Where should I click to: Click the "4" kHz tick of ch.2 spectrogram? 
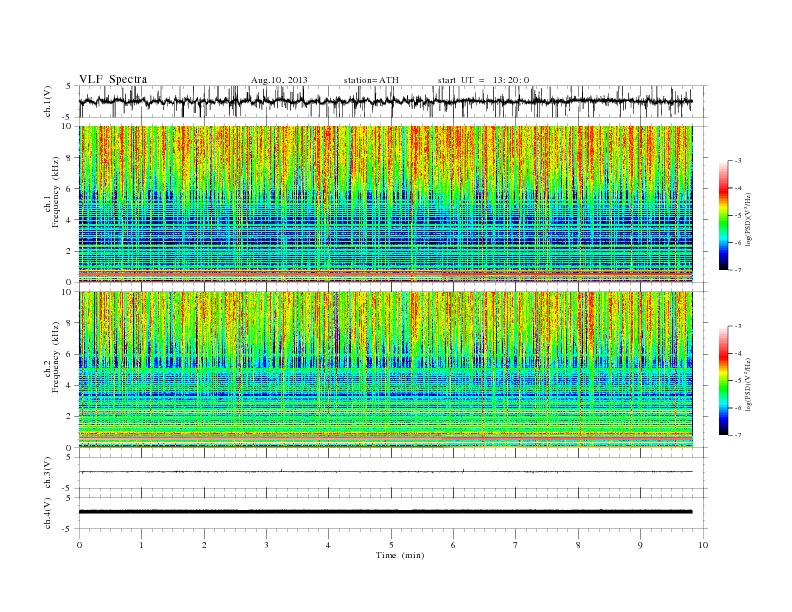click(x=70, y=385)
